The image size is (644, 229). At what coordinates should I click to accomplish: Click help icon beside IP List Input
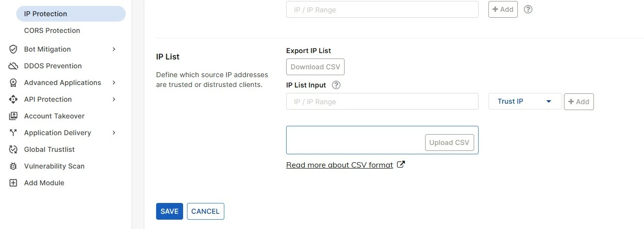tap(336, 85)
